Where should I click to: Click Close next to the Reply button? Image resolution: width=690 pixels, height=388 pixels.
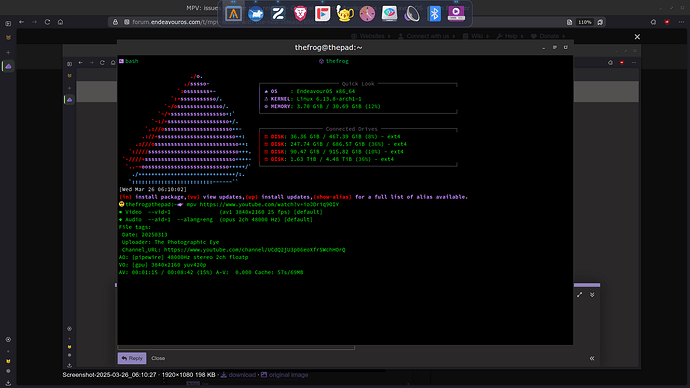[x=158, y=358]
